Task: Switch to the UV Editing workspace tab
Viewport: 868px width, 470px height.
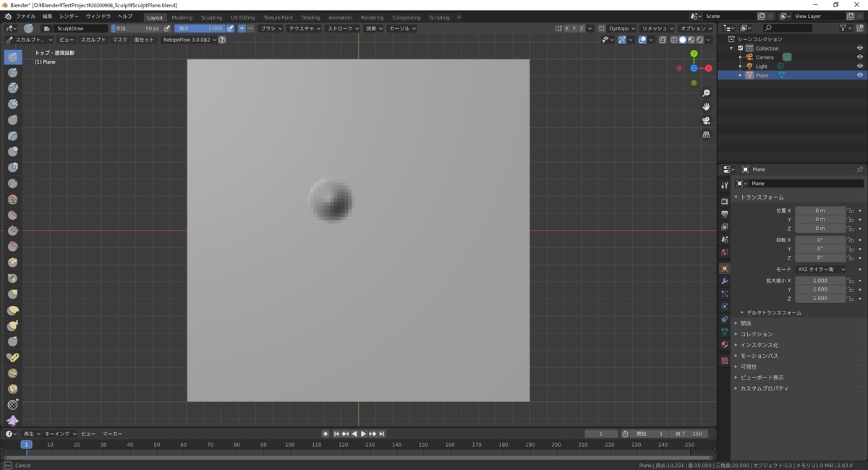Action: [x=243, y=17]
